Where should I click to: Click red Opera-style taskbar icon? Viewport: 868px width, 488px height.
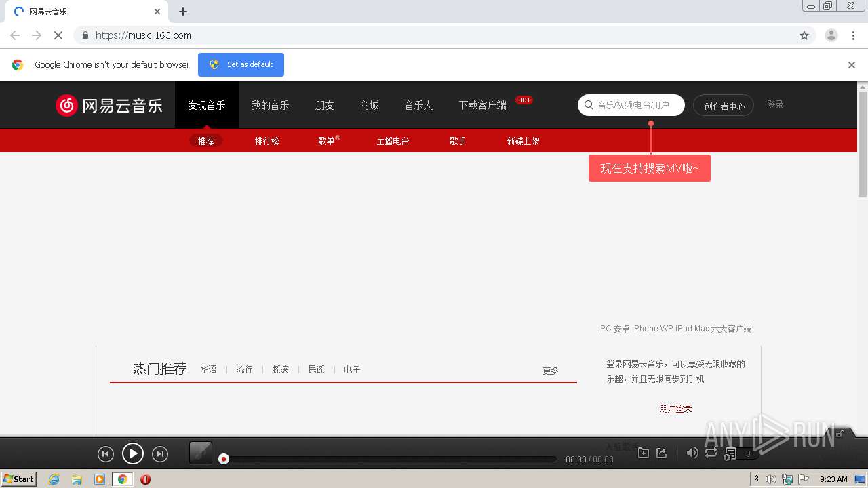pos(145,479)
